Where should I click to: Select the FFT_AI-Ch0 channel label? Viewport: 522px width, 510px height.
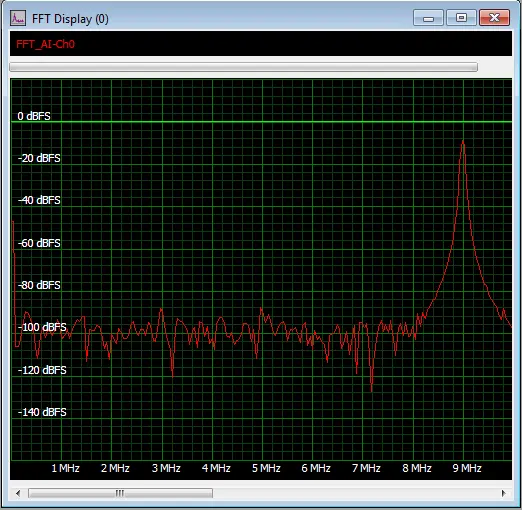45,44
